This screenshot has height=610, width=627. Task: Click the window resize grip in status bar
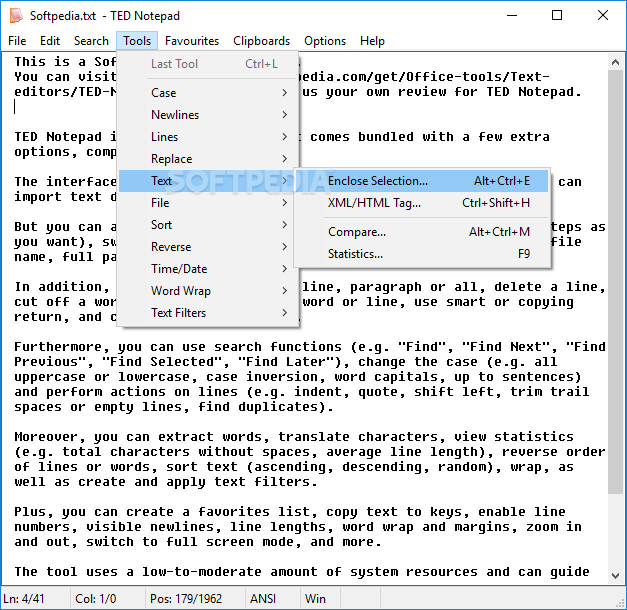621,604
